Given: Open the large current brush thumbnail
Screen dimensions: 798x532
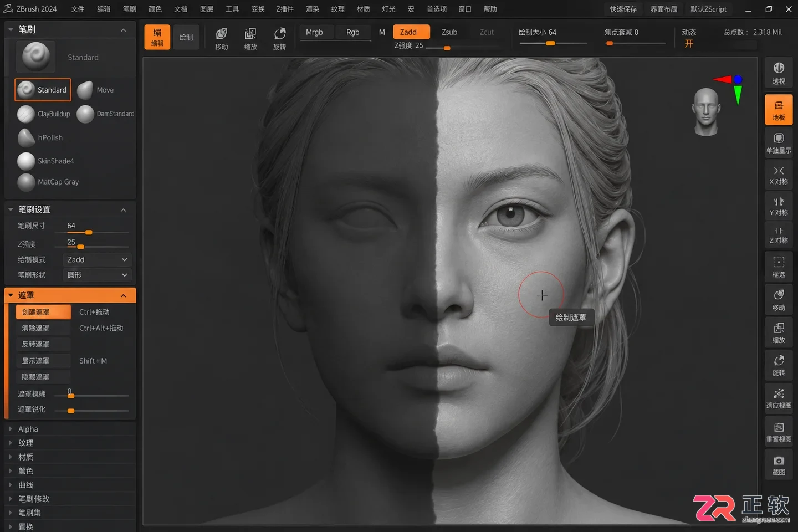Looking at the screenshot, I should point(35,57).
